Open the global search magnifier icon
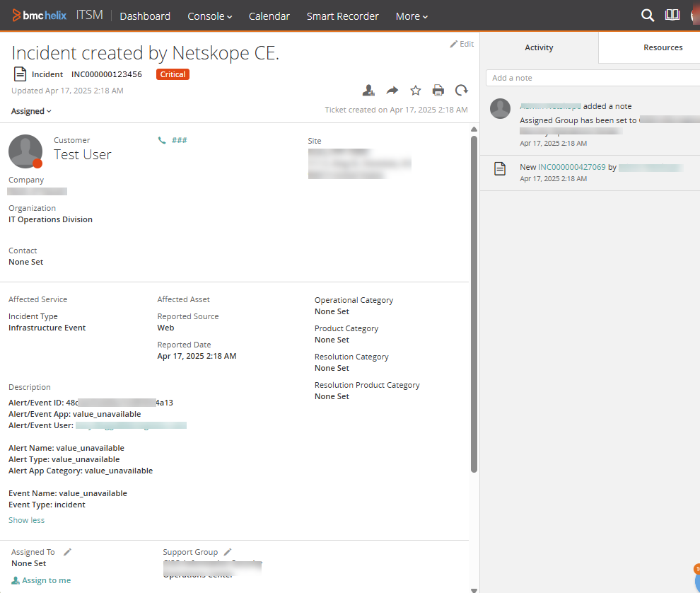 point(647,16)
